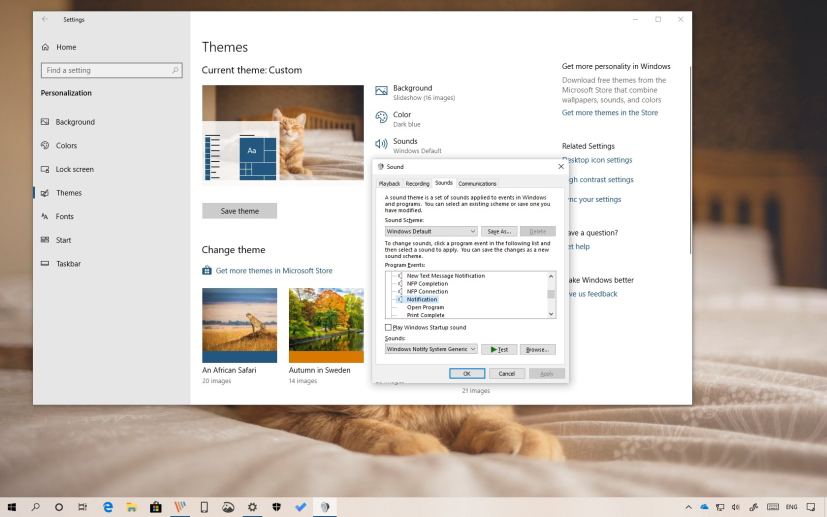The image size is (827, 517).
Task: Switch to the Communications tab
Action: coord(477,184)
